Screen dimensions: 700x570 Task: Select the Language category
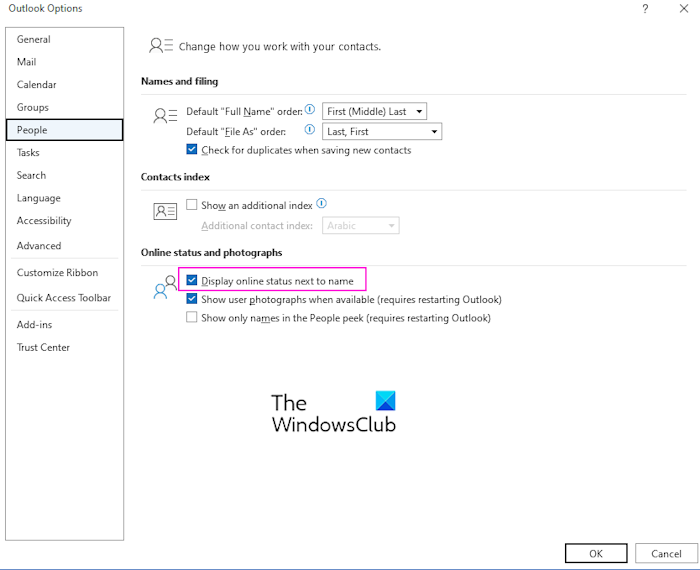pos(64,198)
